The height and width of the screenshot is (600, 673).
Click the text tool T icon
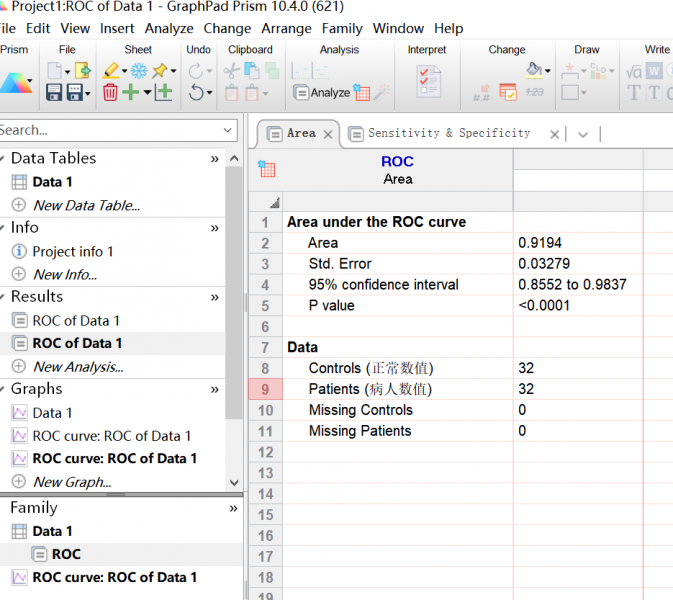[634, 92]
